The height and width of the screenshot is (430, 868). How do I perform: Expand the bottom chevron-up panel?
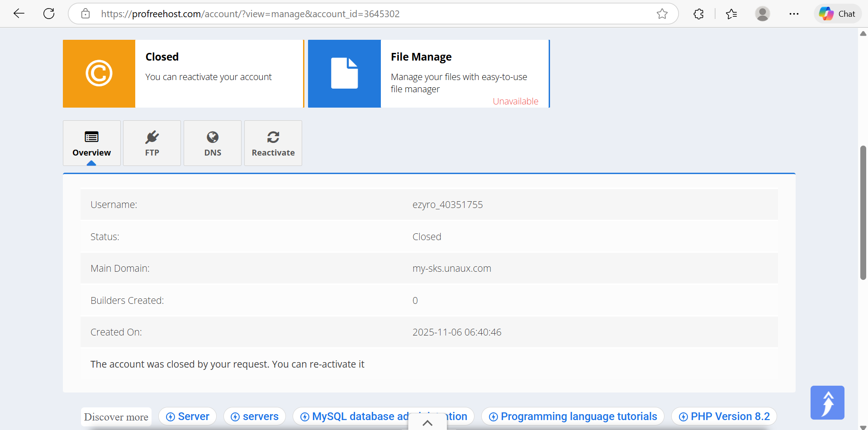click(427, 423)
